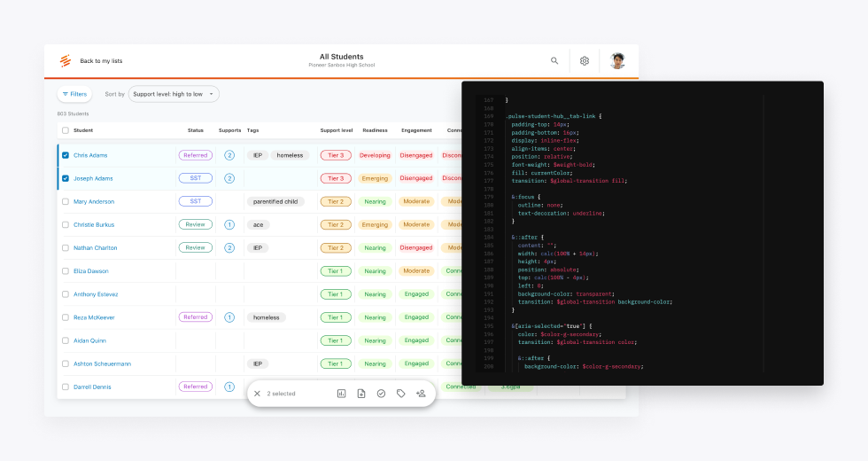
Task: Open the settings gear icon
Action: coord(585,61)
